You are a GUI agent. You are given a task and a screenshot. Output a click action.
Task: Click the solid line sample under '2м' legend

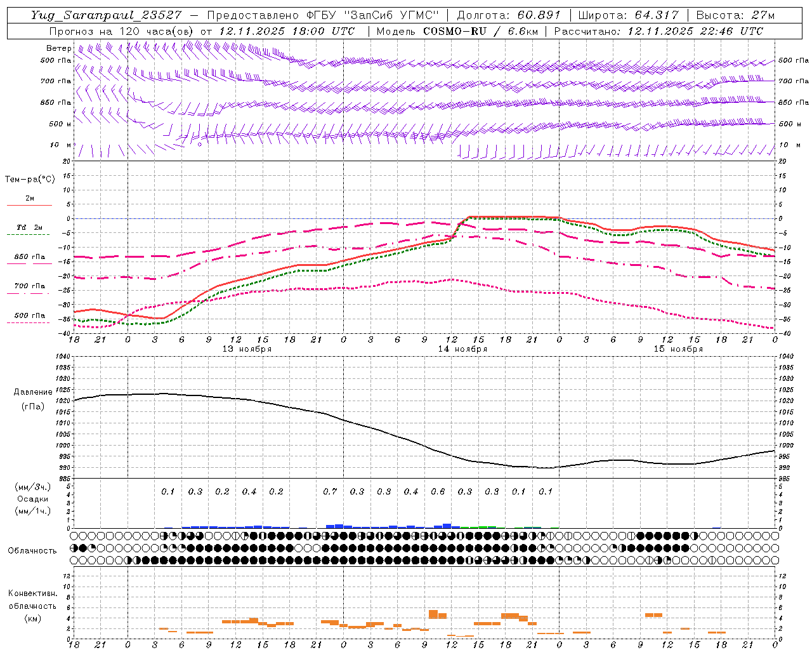coord(29,206)
